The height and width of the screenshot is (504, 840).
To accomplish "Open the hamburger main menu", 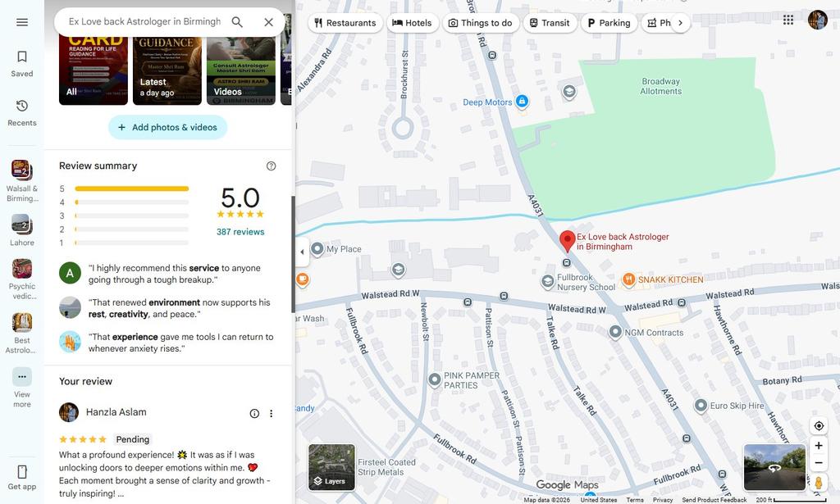I will [22, 22].
